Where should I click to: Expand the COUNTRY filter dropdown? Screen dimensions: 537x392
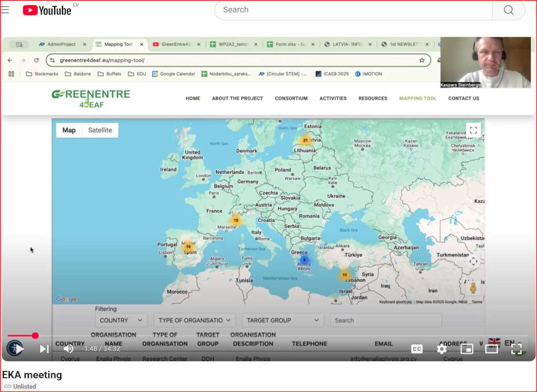[x=121, y=320]
